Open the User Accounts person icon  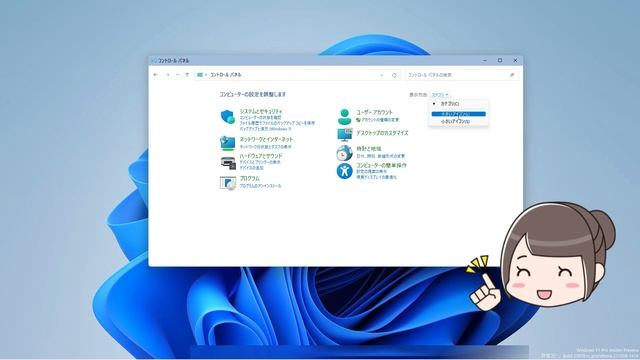click(344, 117)
